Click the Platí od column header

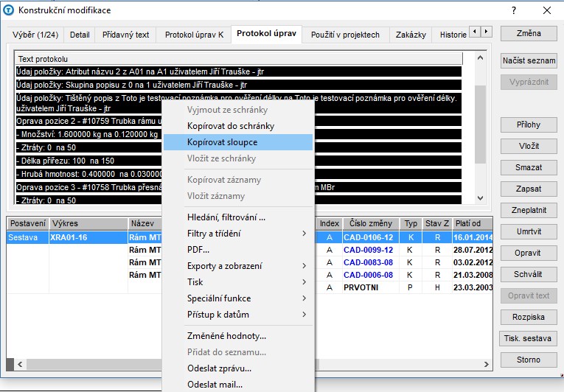pos(473,223)
